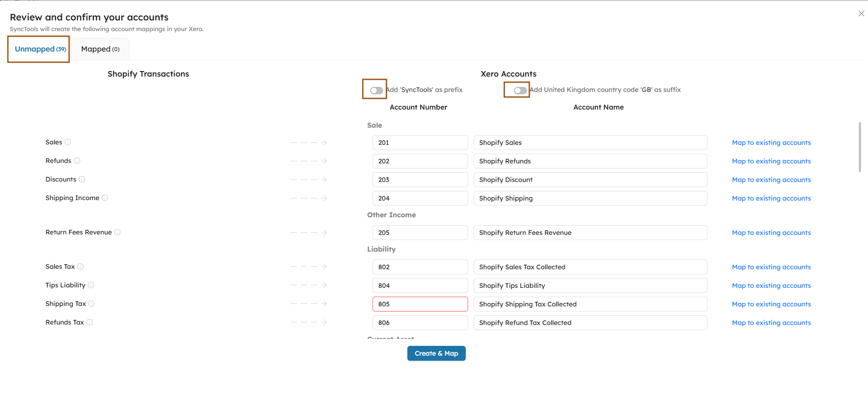Map Tips Liability to existing accounts
Image resolution: width=868 pixels, height=409 pixels.
[x=772, y=286]
